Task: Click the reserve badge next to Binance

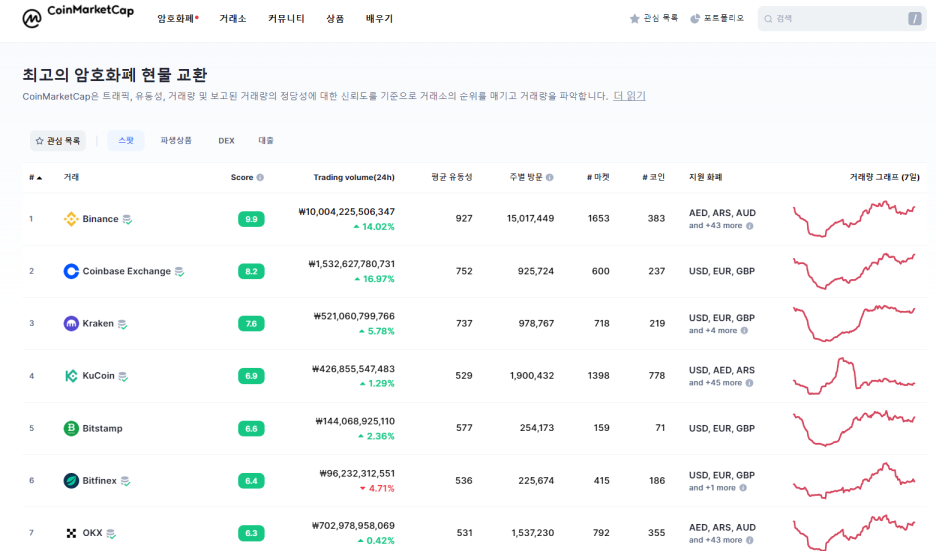Action: coord(127,220)
